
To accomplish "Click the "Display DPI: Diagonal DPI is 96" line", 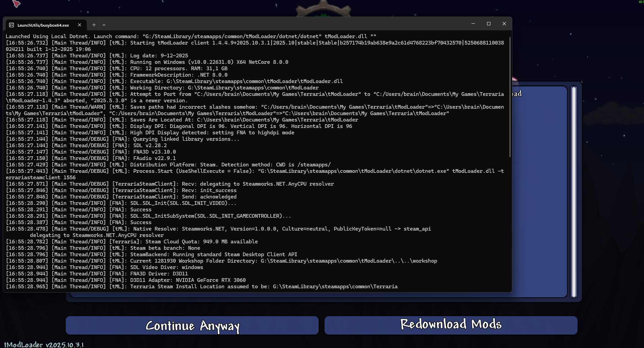I will point(179,126).
